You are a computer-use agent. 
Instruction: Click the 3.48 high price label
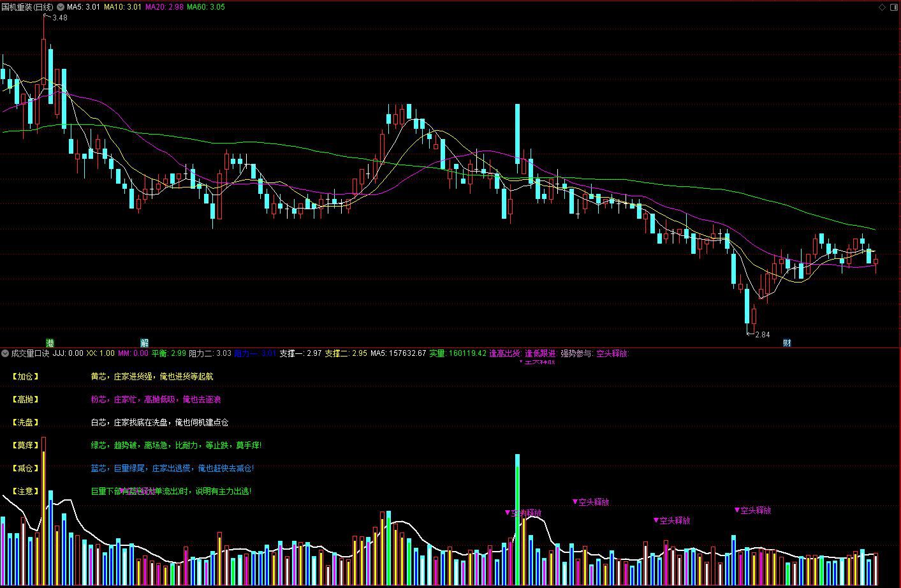[60, 18]
